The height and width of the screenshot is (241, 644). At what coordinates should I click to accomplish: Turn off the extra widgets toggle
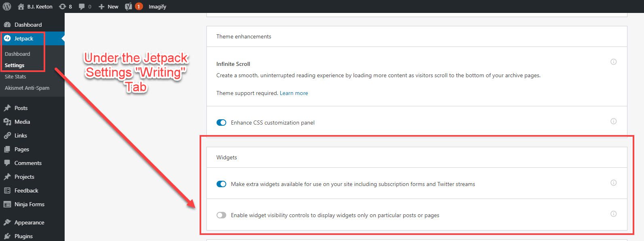pos(221,184)
